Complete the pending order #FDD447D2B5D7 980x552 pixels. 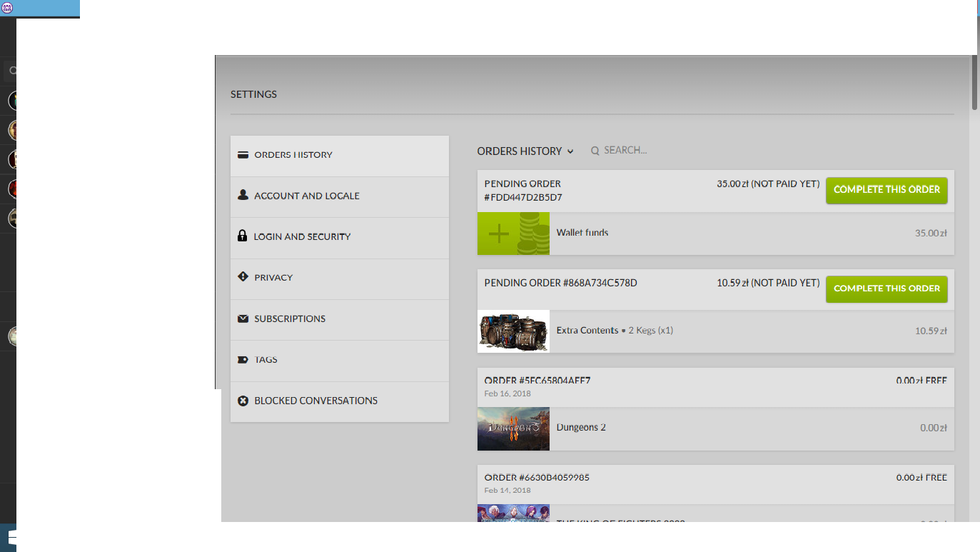coord(886,190)
